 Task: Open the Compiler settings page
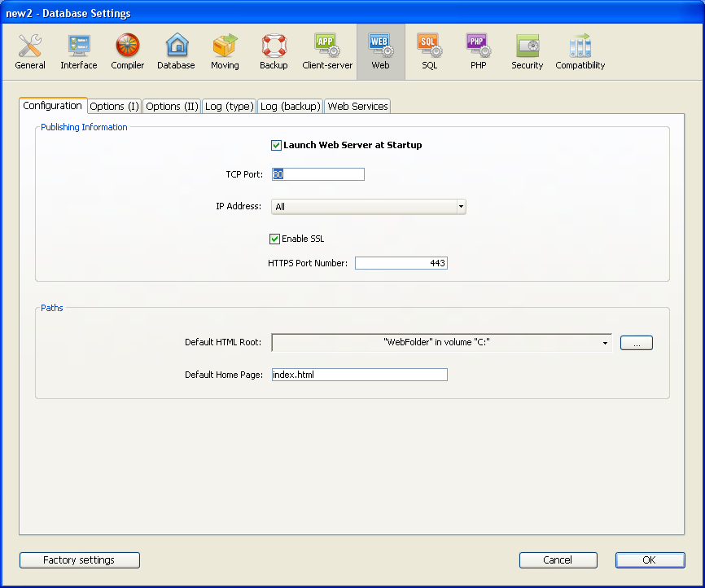point(128,52)
